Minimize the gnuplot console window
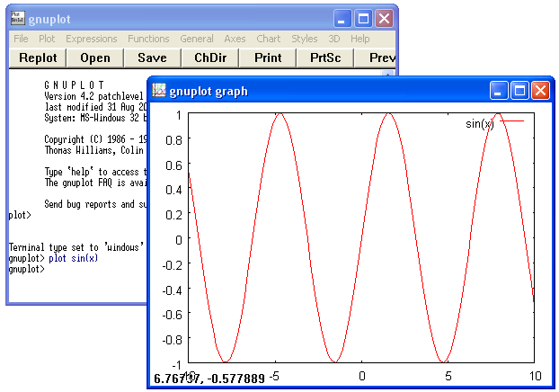This screenshot has height=392, width=559. (342, 18)
